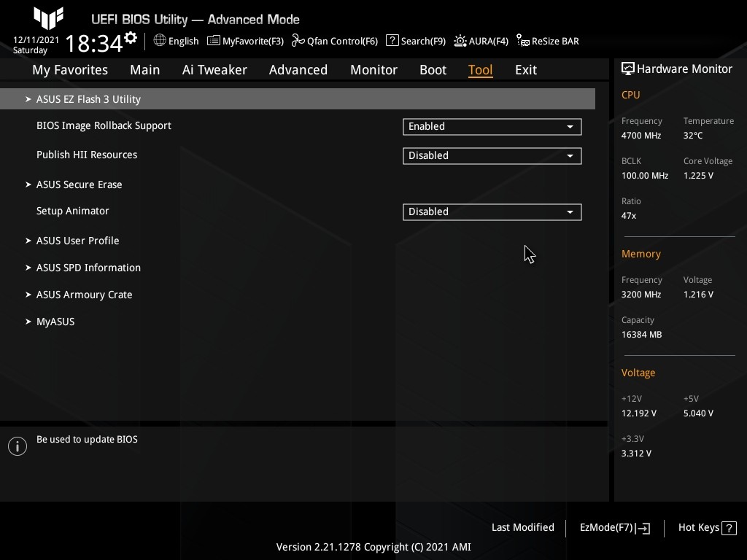The image size is (747, 560).
Task: Open ASUS User Profile submenu
Action: click(77, 241)
